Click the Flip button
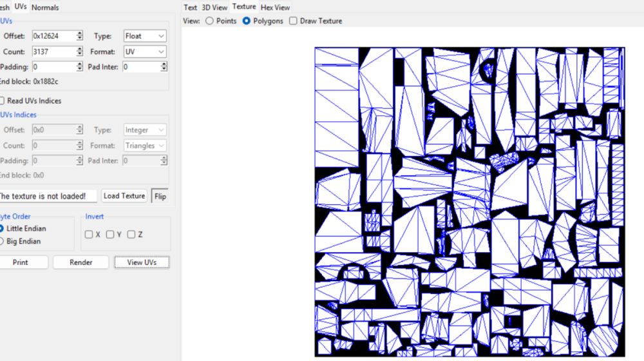The width and height of the screenshot is (644, 361). click(160, 196)
